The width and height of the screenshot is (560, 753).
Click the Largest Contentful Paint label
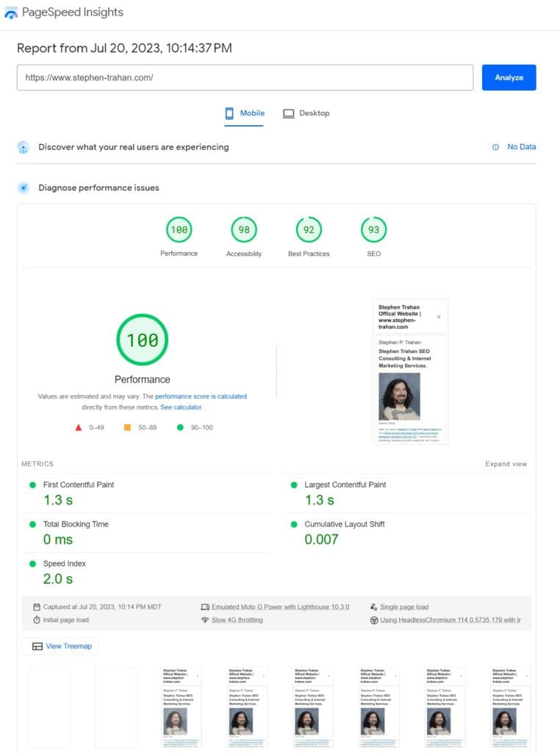345,485
